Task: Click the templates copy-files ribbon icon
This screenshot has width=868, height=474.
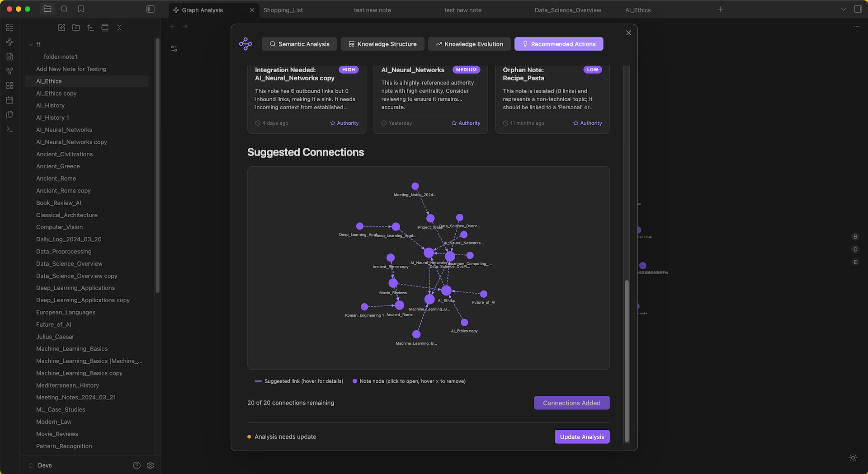Action: click(x=9, y=114)
